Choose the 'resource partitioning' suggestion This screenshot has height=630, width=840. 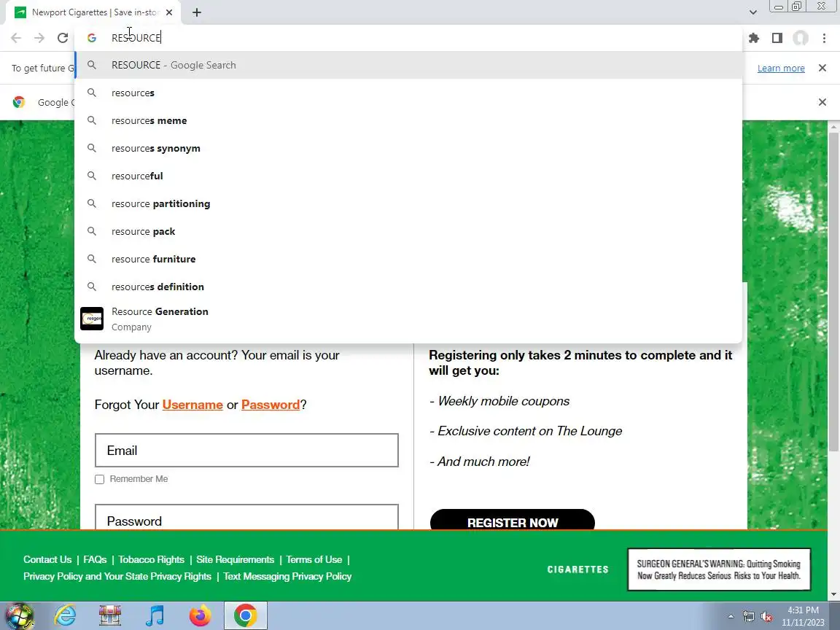pos(408,203)
